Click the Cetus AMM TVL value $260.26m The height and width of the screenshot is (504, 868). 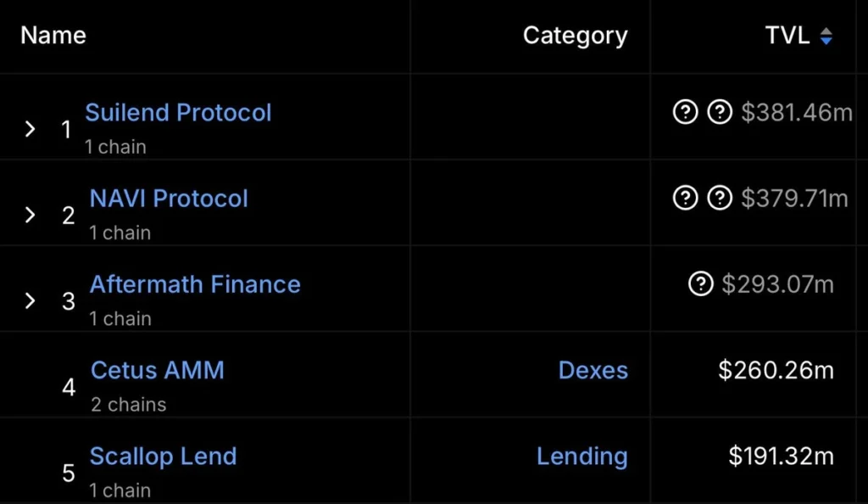tap(776, 370)
